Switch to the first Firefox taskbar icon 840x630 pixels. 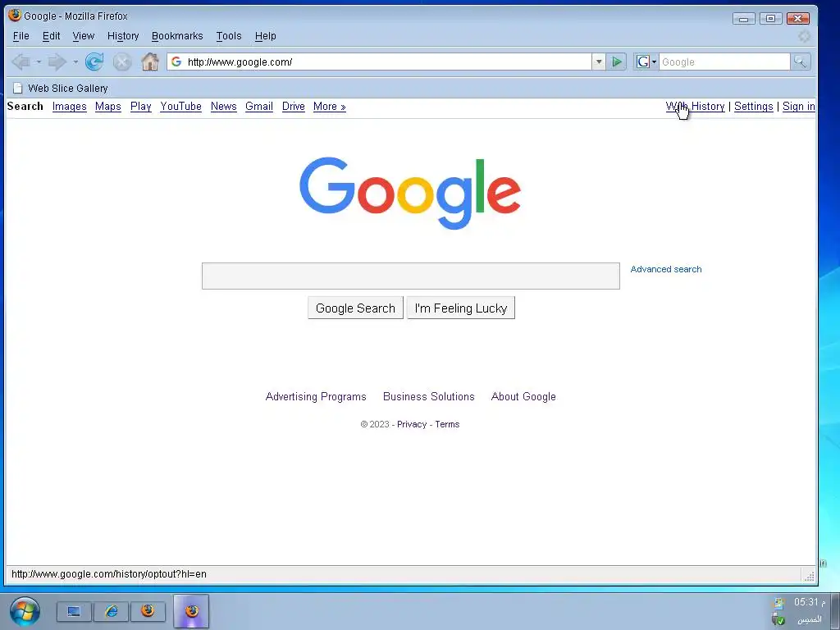[x=148, y=611]
